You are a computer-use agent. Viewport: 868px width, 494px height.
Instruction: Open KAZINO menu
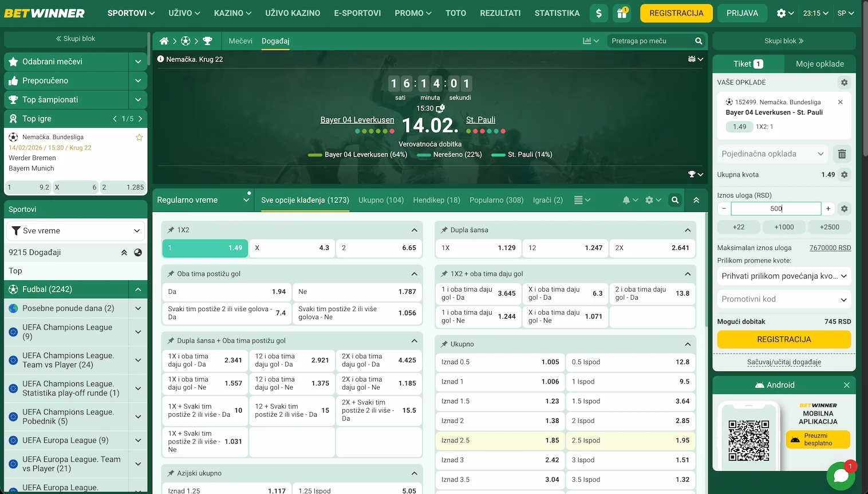(x=232, y=13)
